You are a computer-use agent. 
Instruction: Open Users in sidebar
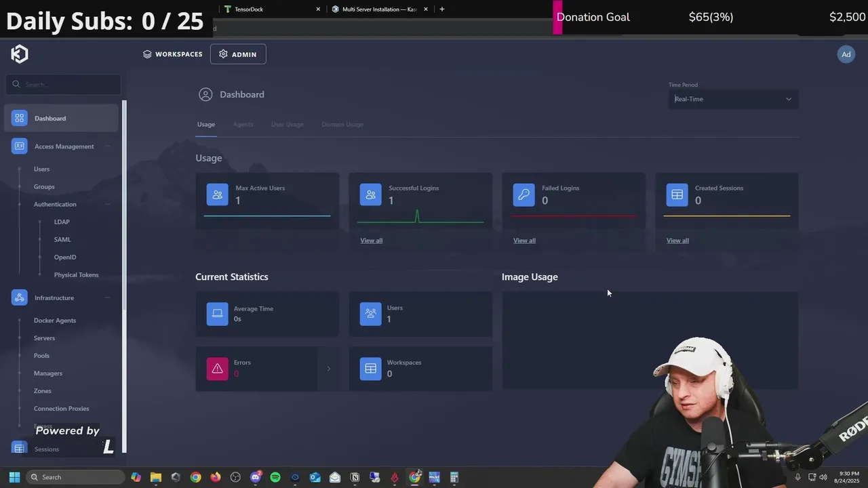[41, 169]
